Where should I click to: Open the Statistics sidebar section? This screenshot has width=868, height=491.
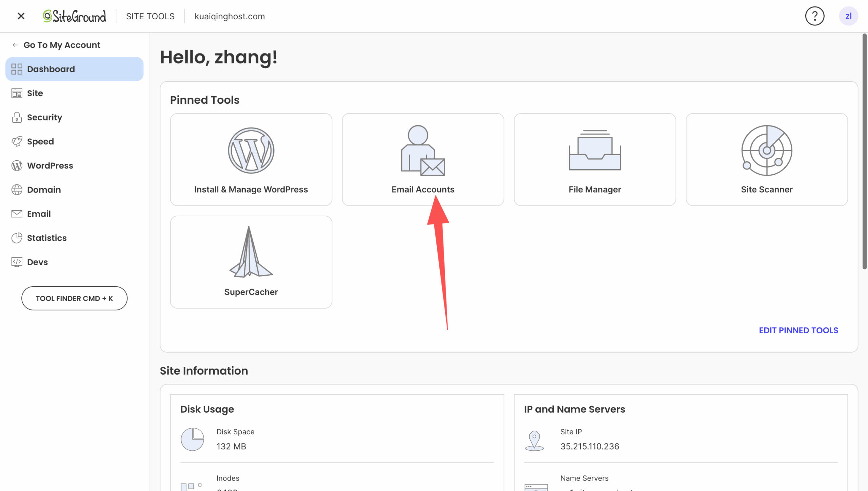point(47,238)
